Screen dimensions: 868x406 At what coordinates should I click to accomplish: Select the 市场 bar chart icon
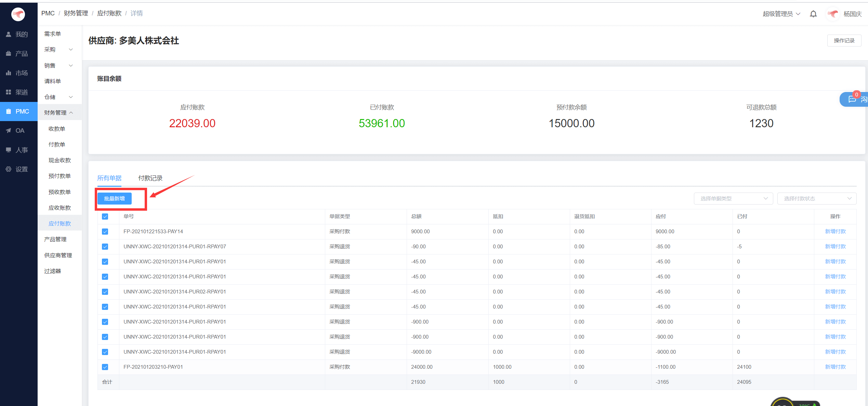[x=9, y=73]
